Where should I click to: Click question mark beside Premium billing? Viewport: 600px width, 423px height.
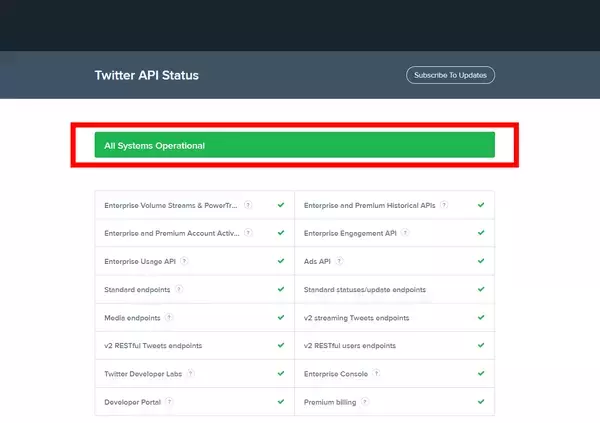coord(365,401)
